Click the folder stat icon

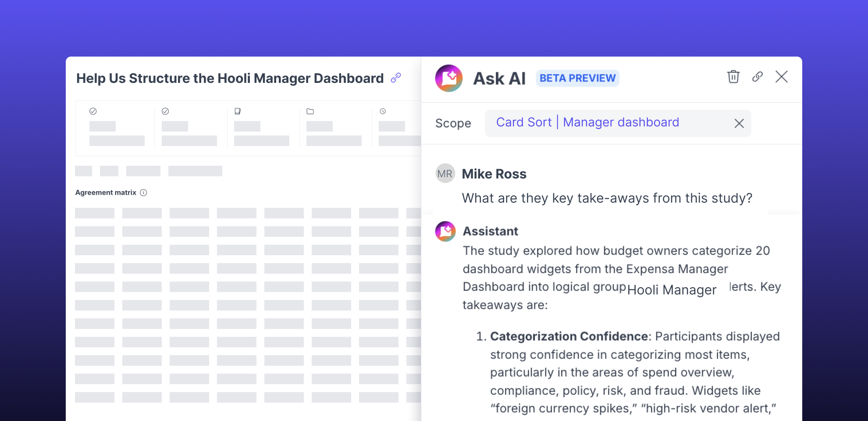(310, 111)
